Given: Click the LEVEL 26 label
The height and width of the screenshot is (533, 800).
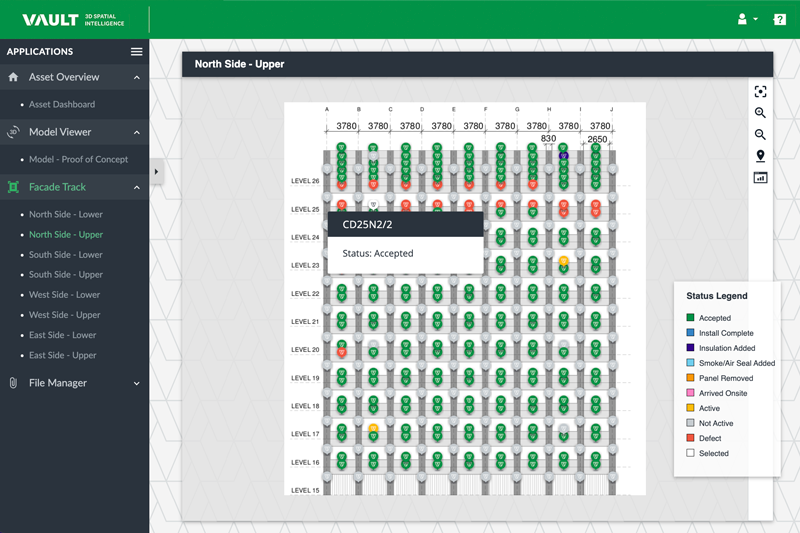Looking at the screenshot, I should (x=305, y=181).
